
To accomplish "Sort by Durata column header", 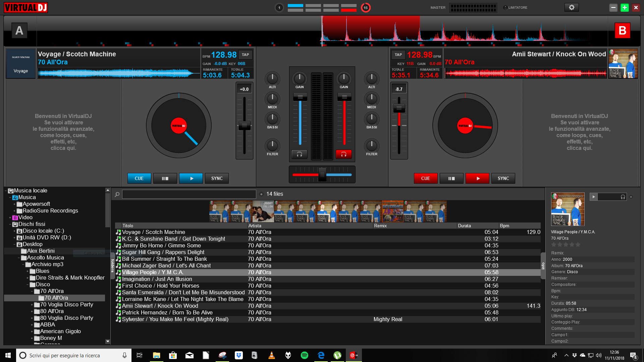I will pos(478,226).
